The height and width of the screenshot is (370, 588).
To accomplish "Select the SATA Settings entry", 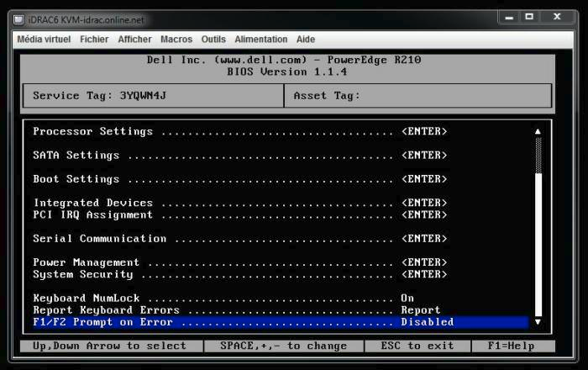I will click(76, 156).
